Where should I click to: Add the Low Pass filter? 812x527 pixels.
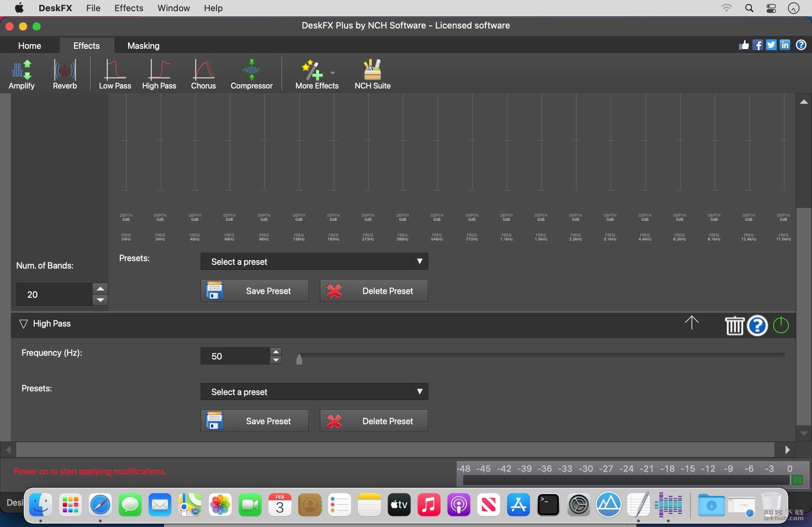coord(115,74)
